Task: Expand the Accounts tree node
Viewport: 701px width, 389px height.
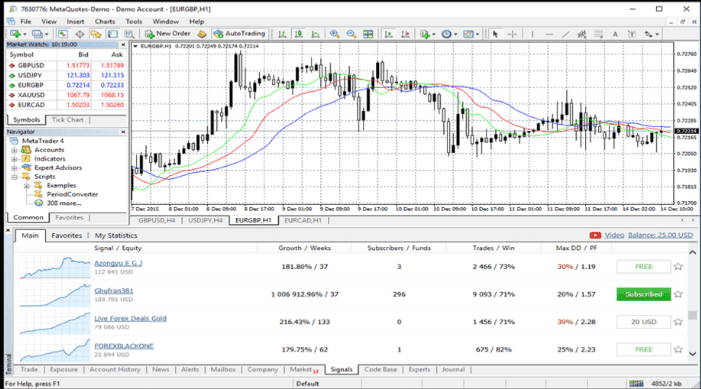Action: 14,150
